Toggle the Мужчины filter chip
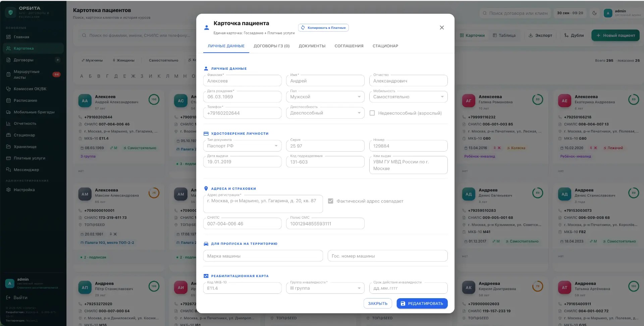This screenshot has height=326, width=644. (92, 60)
